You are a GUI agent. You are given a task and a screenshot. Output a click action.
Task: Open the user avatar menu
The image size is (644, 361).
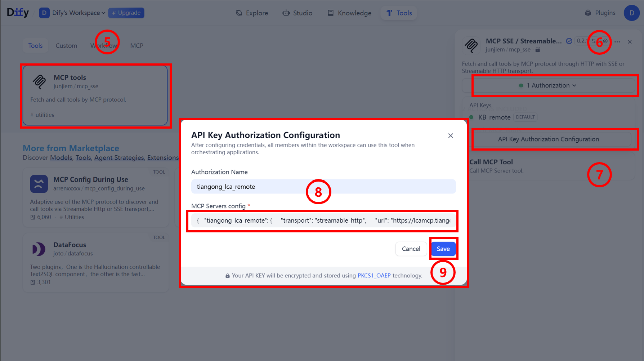coord(631,13)
